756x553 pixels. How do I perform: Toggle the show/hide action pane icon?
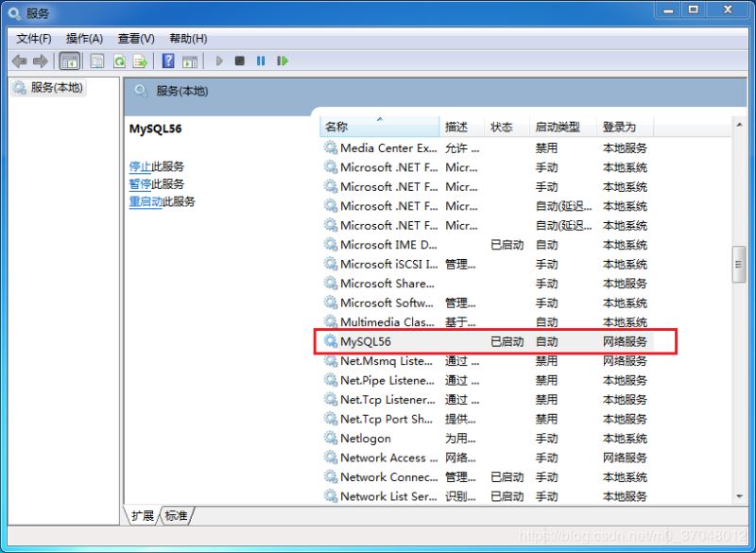(x=190, y=61)
